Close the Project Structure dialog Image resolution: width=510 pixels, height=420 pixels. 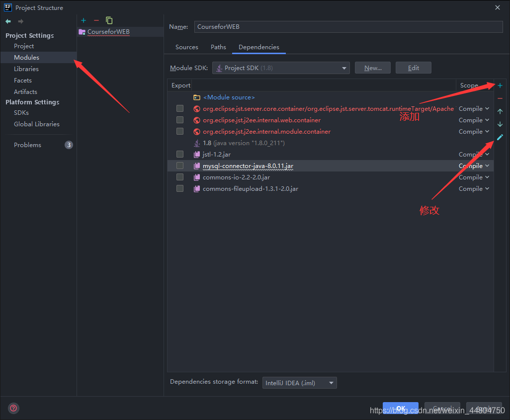click(x=498, y=7)
